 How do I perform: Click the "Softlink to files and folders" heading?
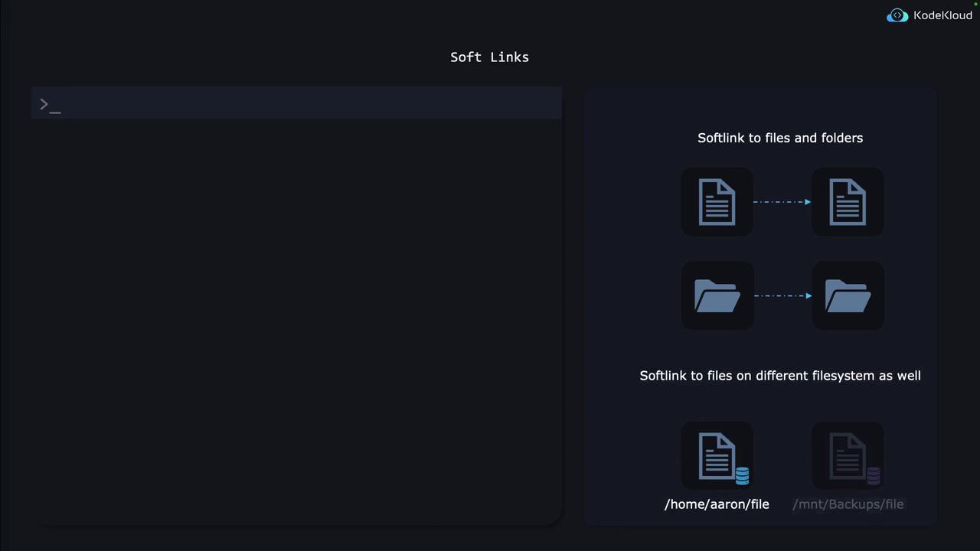[x=780, y=138]
